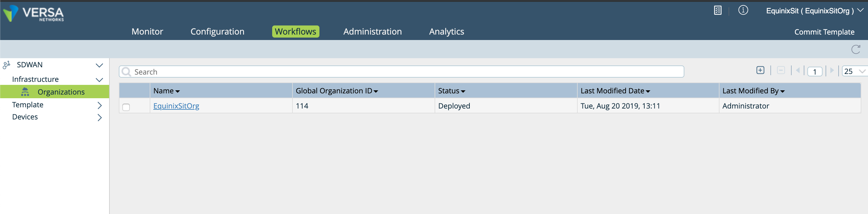This screenshot has width=868, height=214.
Task: Click the search magnifier icon
Action: 126,72
